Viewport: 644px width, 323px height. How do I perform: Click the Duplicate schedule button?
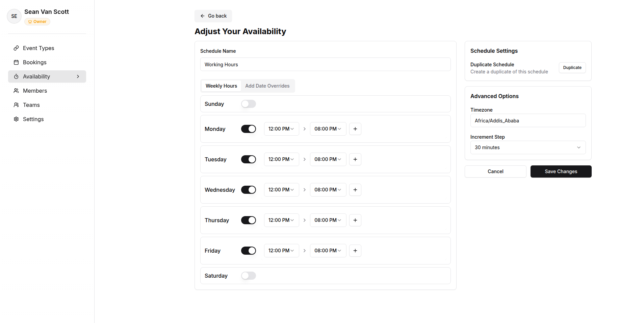(x=572, y=68)
